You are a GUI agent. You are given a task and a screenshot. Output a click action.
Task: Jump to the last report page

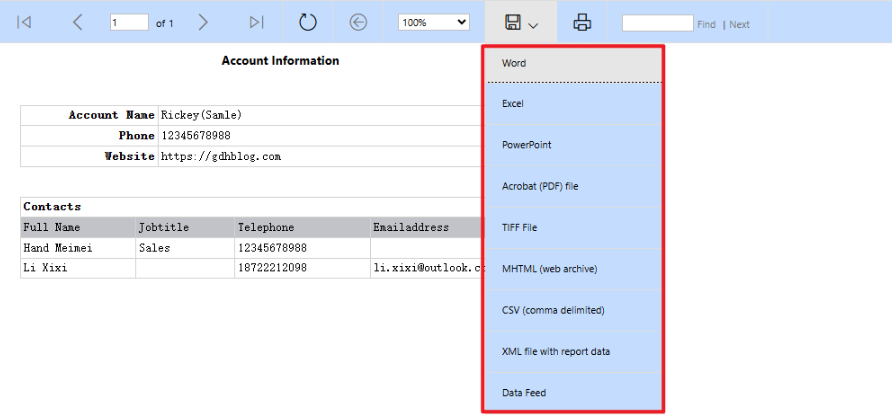[x=257, y=22]
